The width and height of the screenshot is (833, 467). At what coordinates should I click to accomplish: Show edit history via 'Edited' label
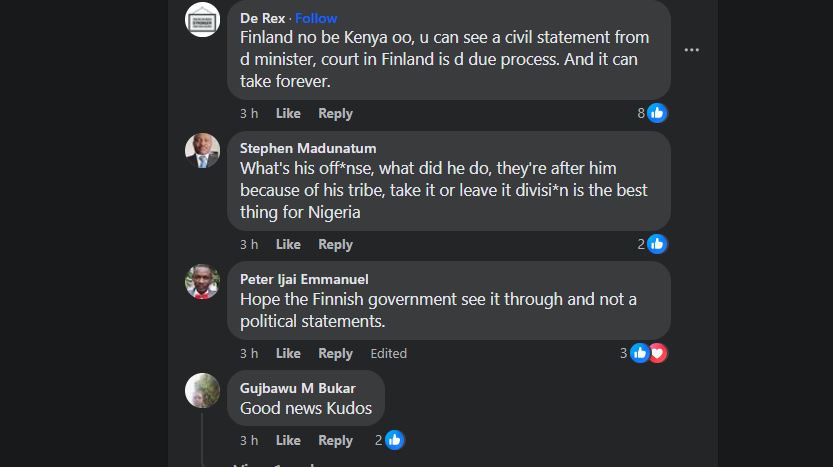(388, 353)
